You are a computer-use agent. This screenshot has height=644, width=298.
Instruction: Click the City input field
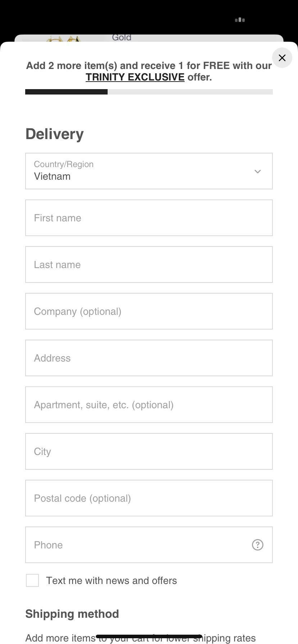coord(149,452)
